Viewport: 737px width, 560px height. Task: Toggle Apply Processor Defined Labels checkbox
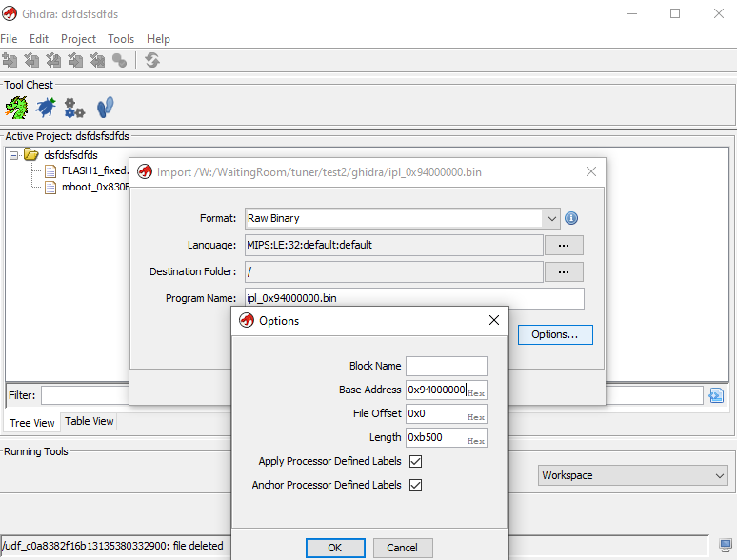point(415,461)
